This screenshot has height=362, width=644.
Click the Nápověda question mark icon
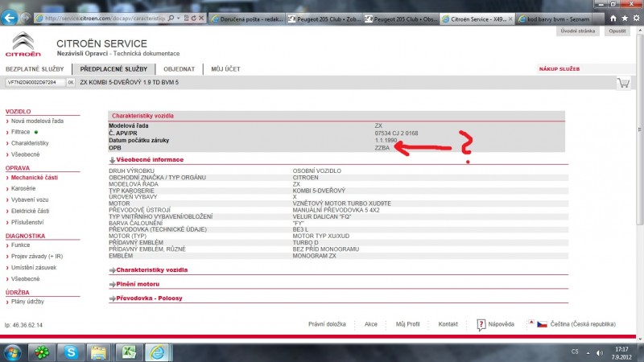point(481,324)
